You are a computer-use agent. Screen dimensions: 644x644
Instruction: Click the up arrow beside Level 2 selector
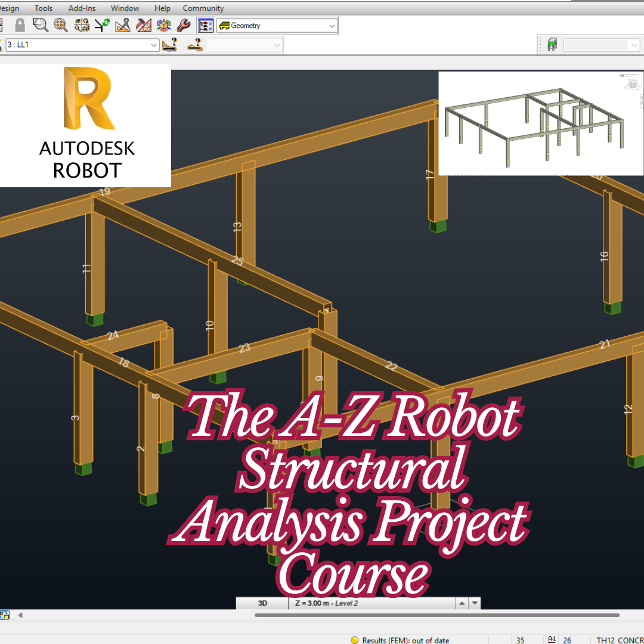tap(462, 603)
